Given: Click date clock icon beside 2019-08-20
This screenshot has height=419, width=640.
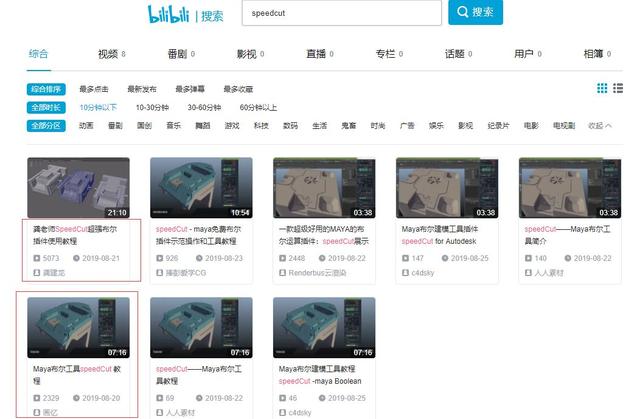Looking at the screenshot, I should coord(76,398).
